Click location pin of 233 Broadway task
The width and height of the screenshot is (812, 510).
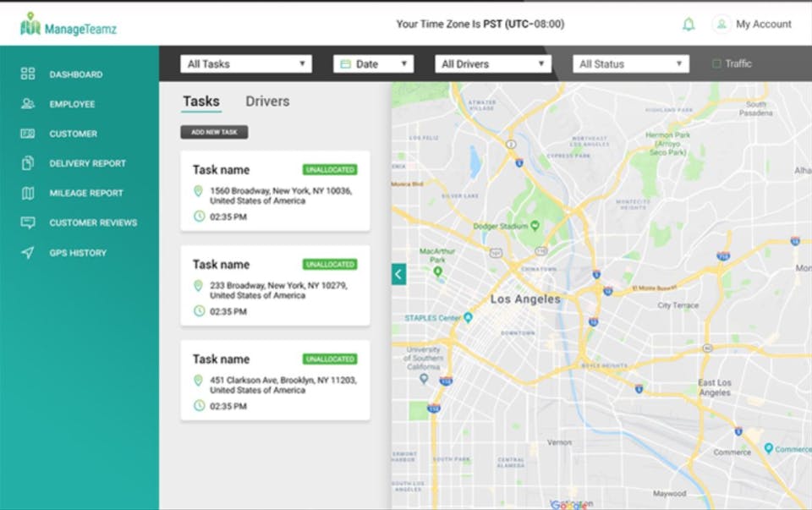pos(198,286)
